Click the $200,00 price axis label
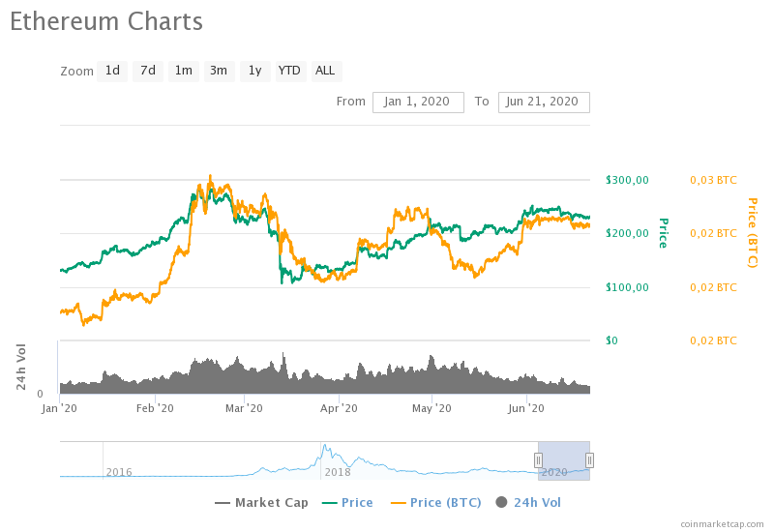This screenshot has width=774, height=532. 627,233
